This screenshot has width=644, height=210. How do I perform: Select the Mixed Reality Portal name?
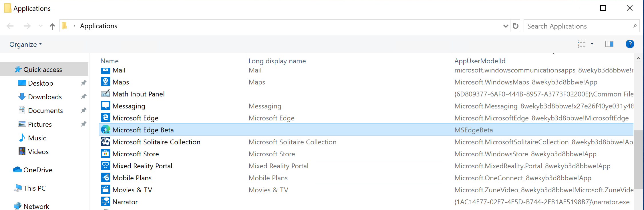[142, 166]
